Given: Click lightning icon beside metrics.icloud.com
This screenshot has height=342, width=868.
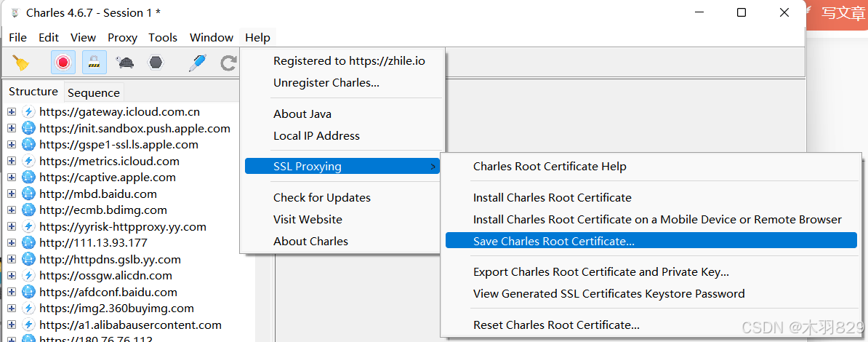Looking at the screenshot, I should (28, 162).
